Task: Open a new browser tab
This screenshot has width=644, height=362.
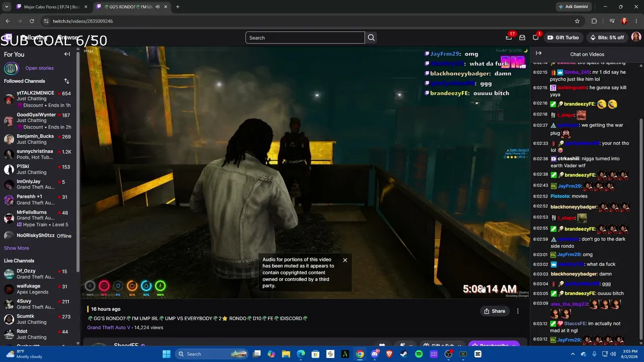Action: coord(178,7)
